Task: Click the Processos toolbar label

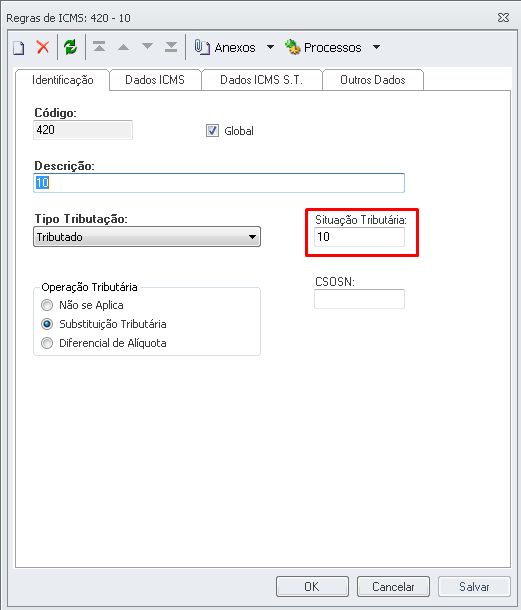Action: coord(333,48)
